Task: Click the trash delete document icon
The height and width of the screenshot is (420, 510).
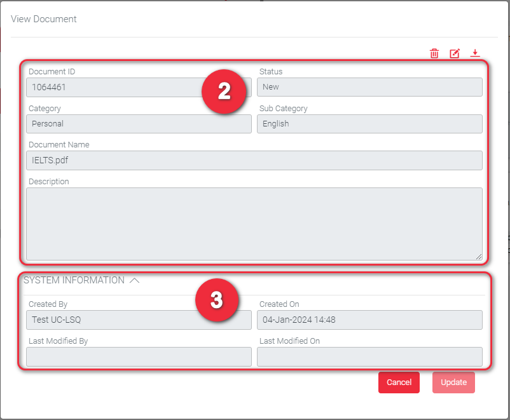Action: tap(434, 53)
